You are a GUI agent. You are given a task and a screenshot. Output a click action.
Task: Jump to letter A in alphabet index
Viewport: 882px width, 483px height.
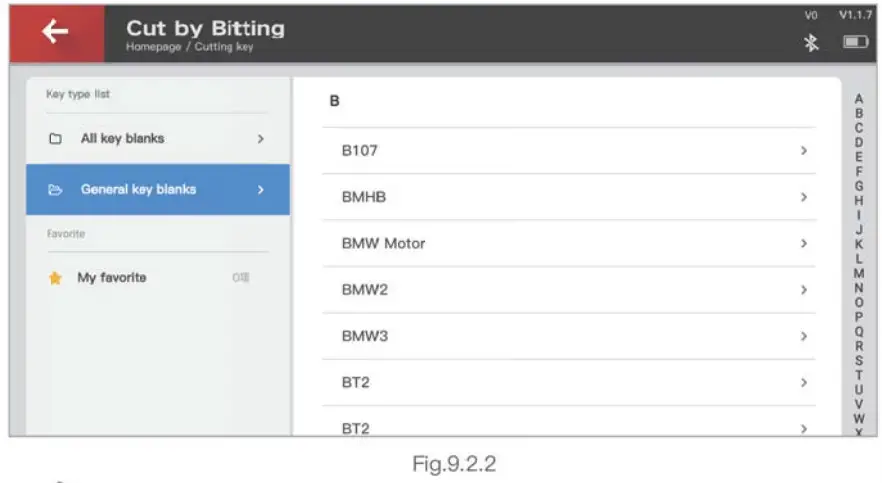tap(859, 99)
